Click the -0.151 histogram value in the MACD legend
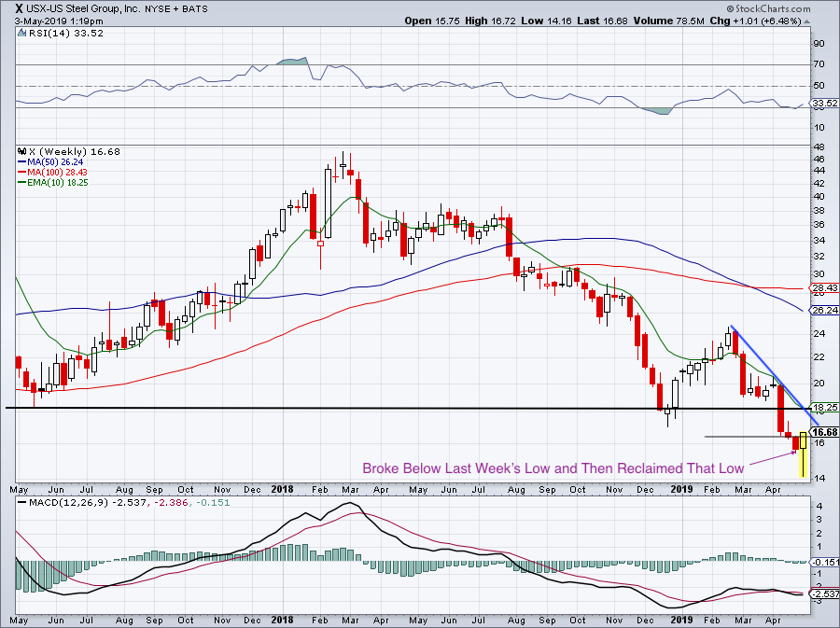 212,503
